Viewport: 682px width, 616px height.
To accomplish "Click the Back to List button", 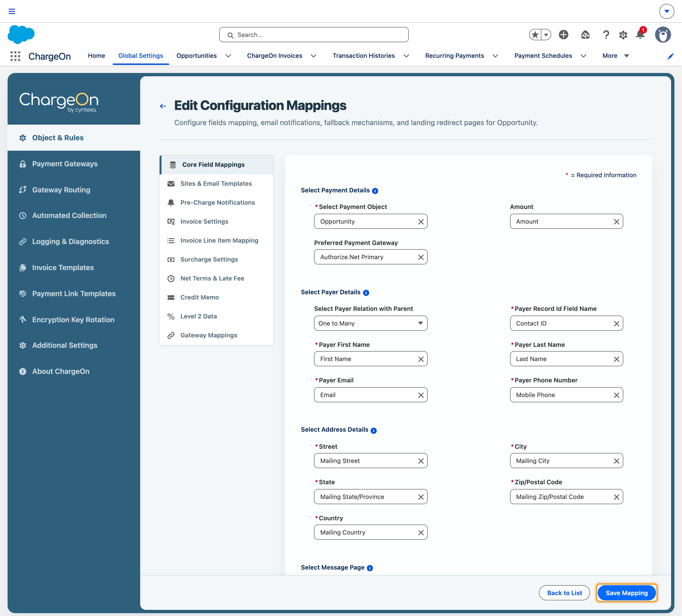I will pos(564,593).
